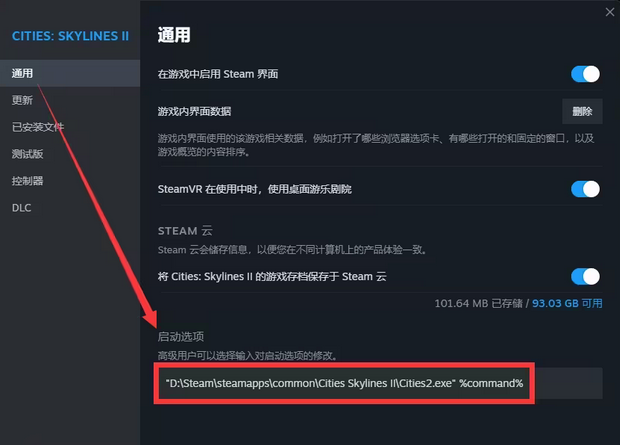Disable Steam Cloud save for Cities: Skylines II
Screen dimensions: 620x445
click(585, 276)
